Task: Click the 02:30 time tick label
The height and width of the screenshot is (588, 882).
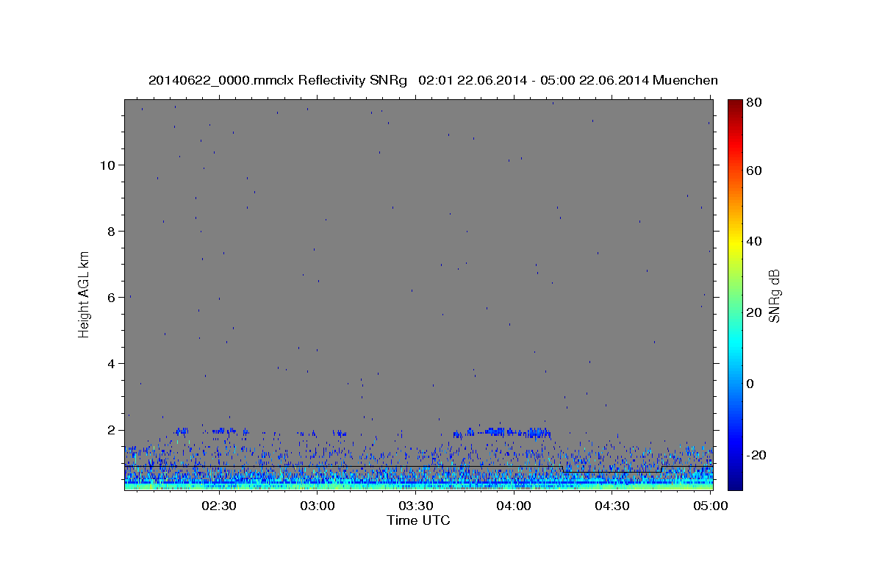Action: coord(219,506)
